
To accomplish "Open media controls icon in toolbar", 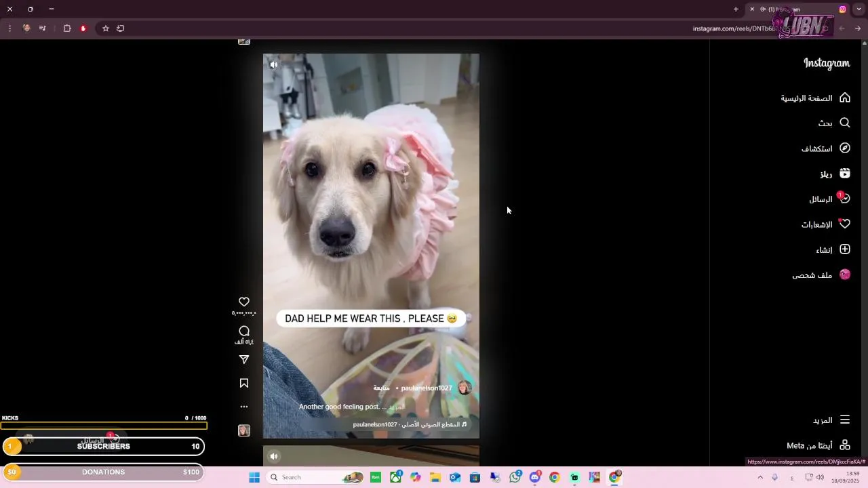I will coord(43,28).
